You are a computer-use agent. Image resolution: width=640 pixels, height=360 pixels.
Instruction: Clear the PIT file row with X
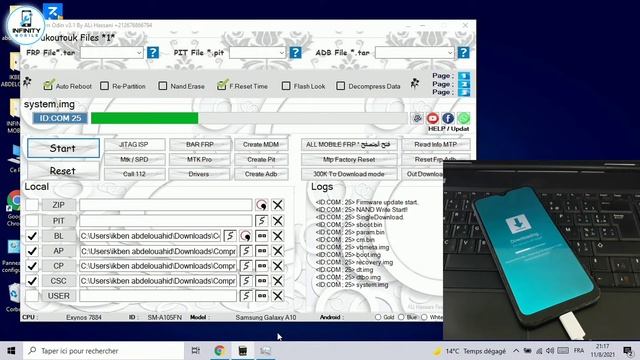pos(278,221)
